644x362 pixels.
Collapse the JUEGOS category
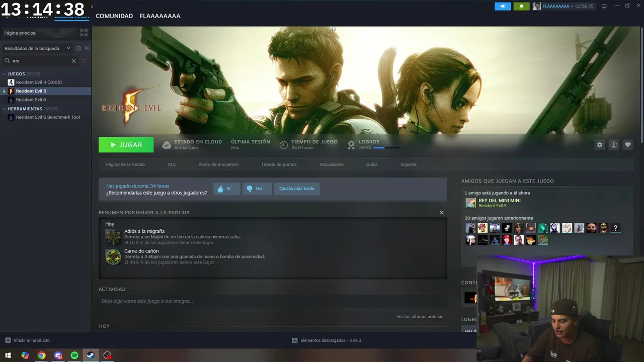(5, 74)
